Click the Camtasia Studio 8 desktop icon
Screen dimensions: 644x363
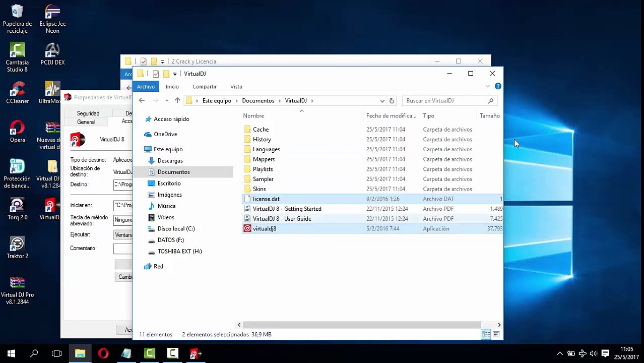[17, 57]
